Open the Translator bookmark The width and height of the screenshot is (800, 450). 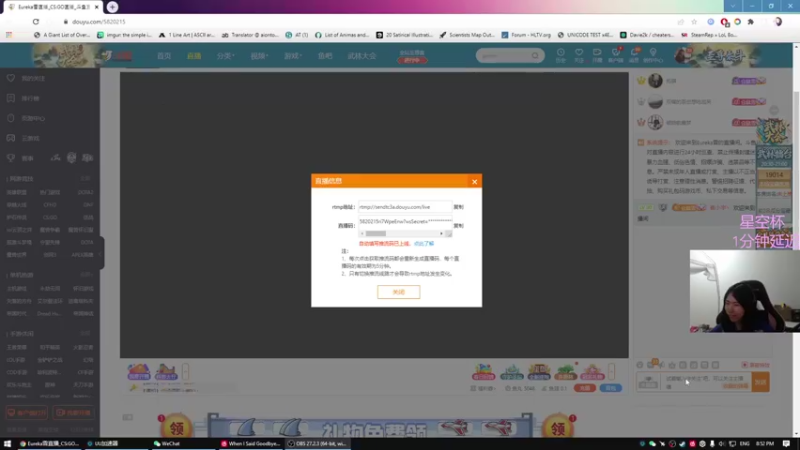pyautogui.click(x=251, y=35)
